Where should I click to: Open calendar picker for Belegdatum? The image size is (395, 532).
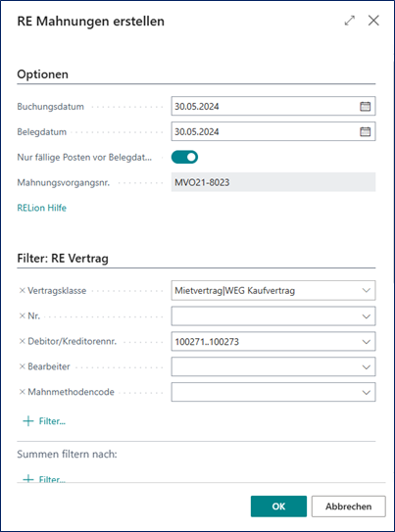[x=365, y=131]
